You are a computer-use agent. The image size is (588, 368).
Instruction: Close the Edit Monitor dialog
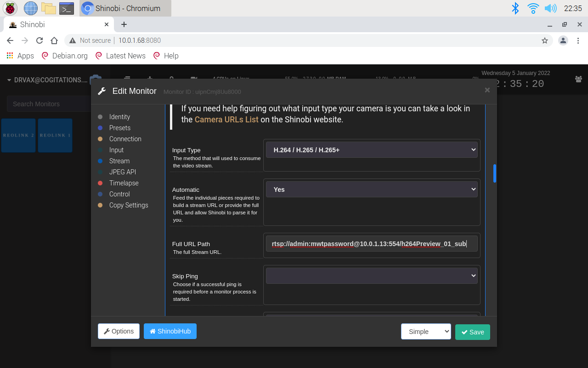(487, 90)
